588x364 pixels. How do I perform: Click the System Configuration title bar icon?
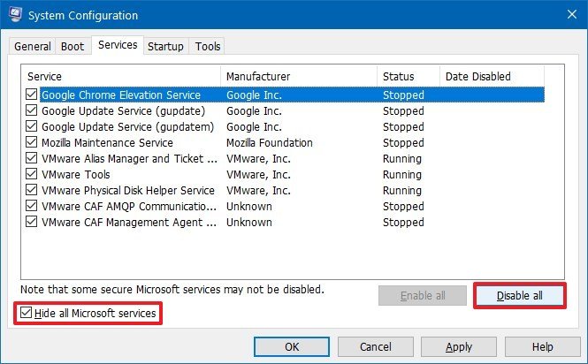(x=16, y=16)
